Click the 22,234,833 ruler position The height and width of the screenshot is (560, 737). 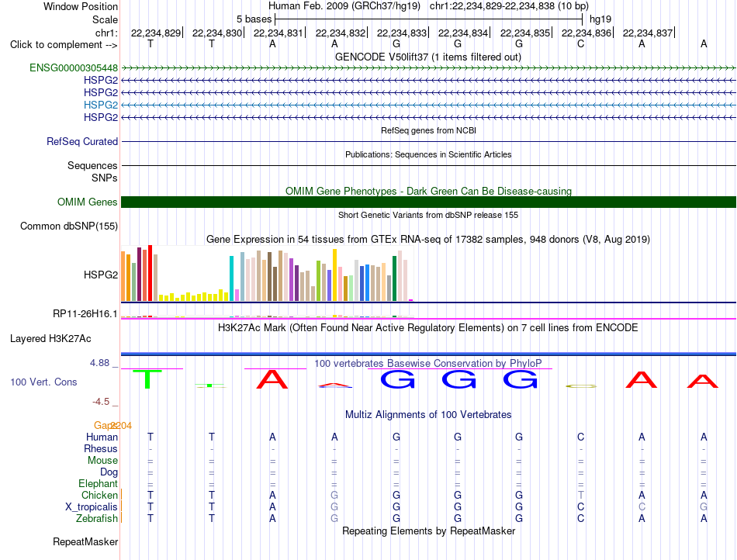401,33
